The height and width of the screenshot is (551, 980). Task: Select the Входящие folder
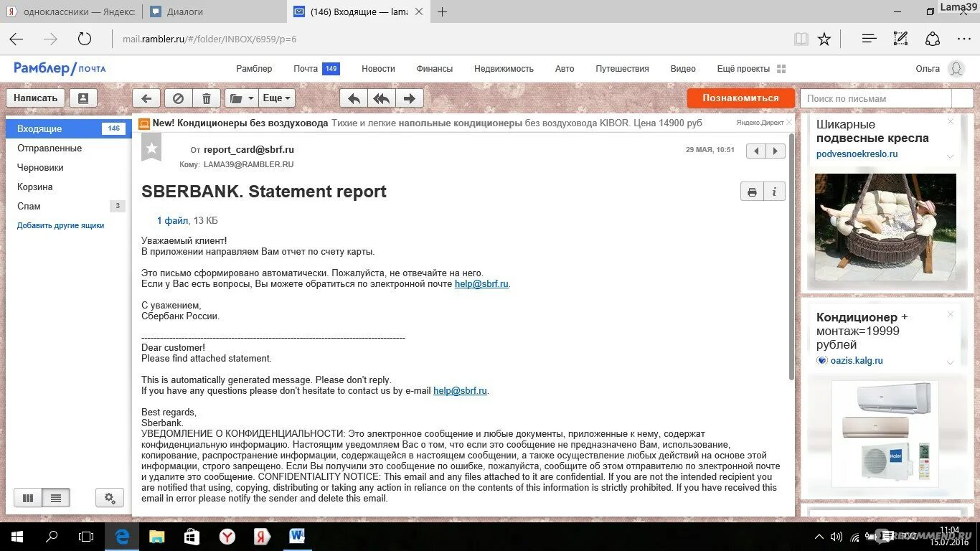pos(68,128)
